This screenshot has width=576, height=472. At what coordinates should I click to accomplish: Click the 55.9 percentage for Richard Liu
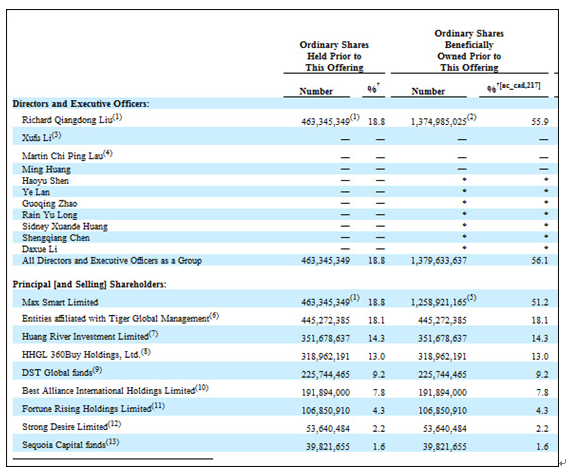click(540, 122)
